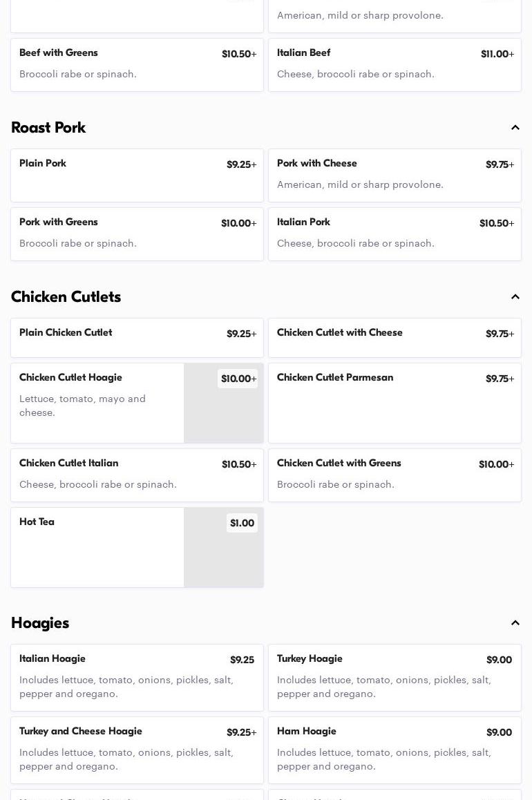Choose Turkey and Cheese Hoagie

point(137,750)
